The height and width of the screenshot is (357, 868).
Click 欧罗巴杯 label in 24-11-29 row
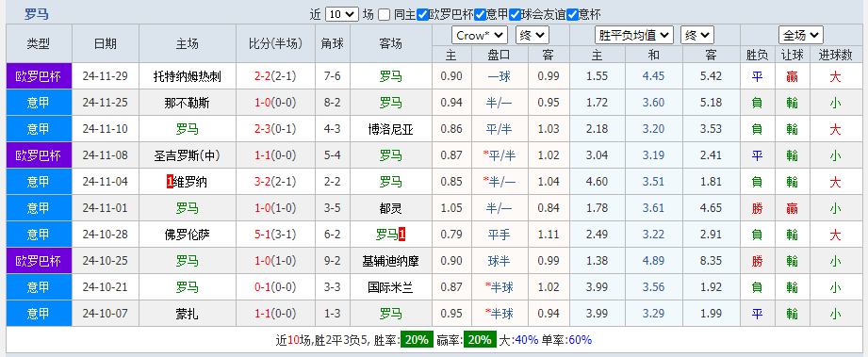[x=39, y=76]
